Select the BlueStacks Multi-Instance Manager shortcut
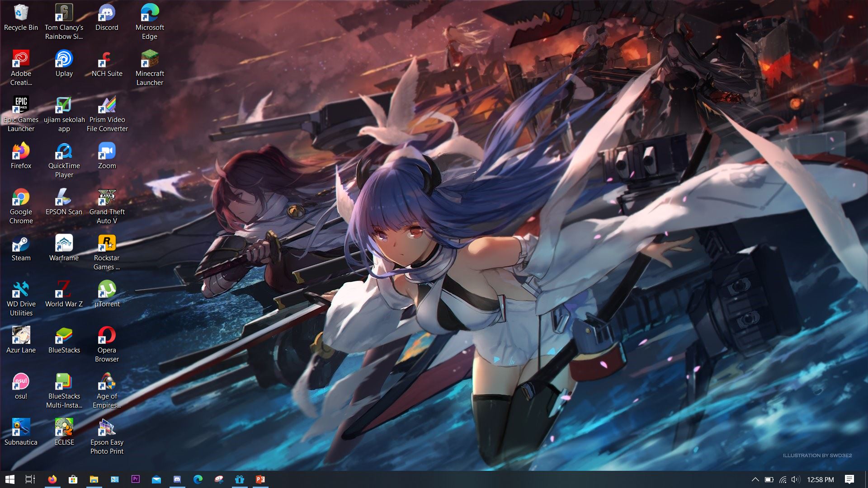This screenshot has height=488, width=868. pos(64,390)
